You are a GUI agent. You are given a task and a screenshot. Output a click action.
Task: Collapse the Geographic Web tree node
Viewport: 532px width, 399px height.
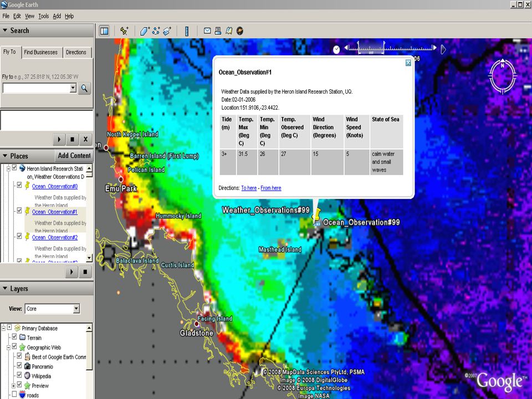tap(8, 347)
